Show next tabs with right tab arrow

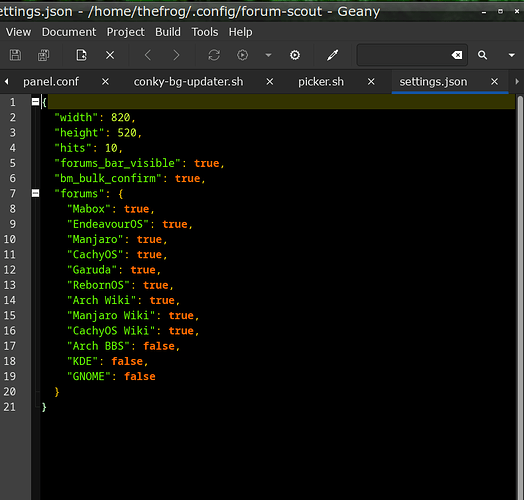(517, 82)
